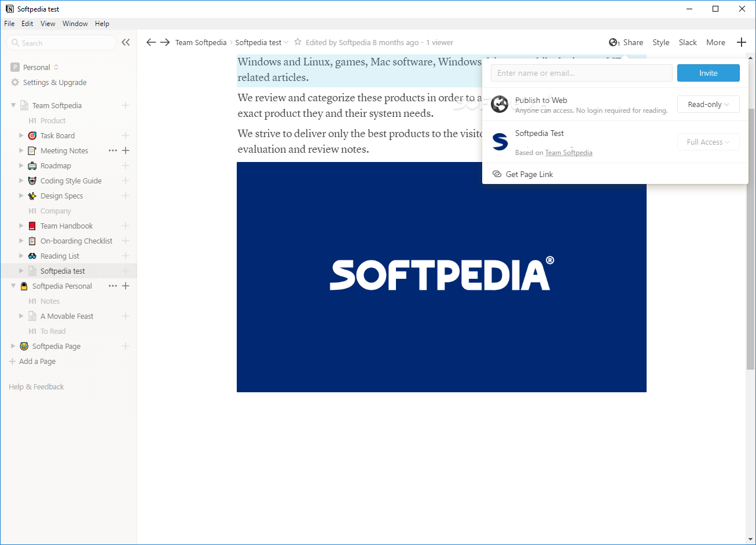Open the Help menu
The width and height of the screenshot is (756, 545).
(102, 24)
